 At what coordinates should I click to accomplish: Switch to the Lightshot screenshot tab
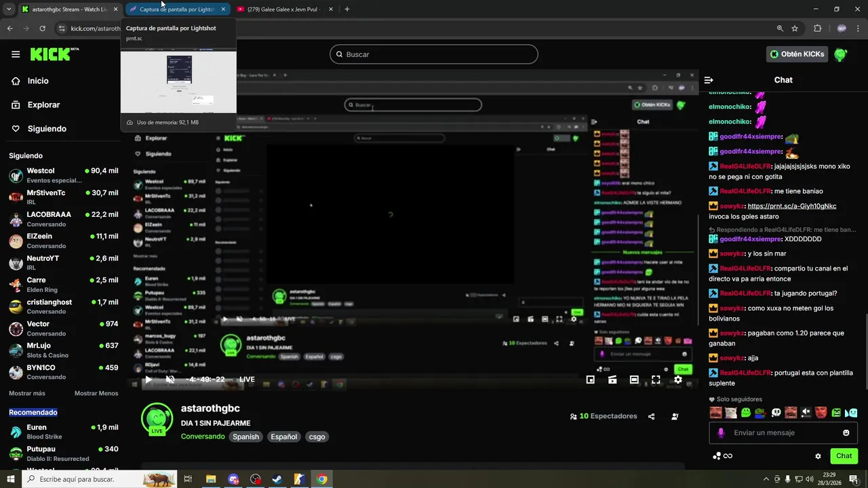pos(178,9)
